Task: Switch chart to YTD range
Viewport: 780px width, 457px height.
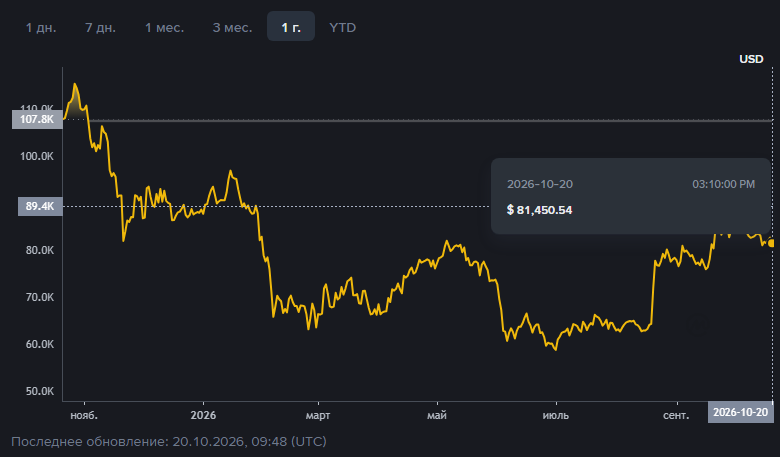Action: click(x=343, y=28)
